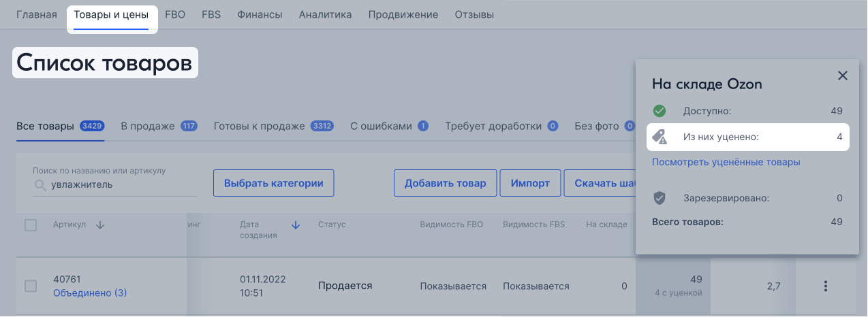Image resolution: width=868 pixels, height=317 pixels.
Task: Click the search magnifier icon
Action: tap(41, 185)
